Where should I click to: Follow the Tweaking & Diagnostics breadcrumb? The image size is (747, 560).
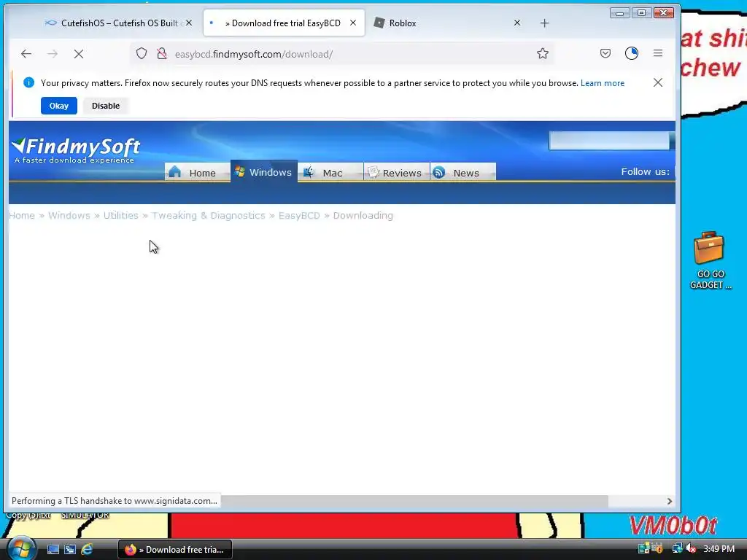coord(208,215)
